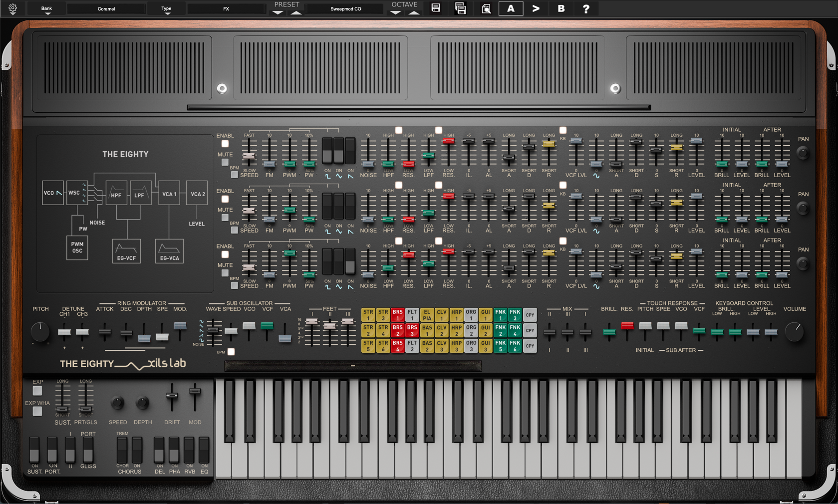838x504 pixels.
Task: Toggle the SUST. ON switch
Action: tap(34, 450)
